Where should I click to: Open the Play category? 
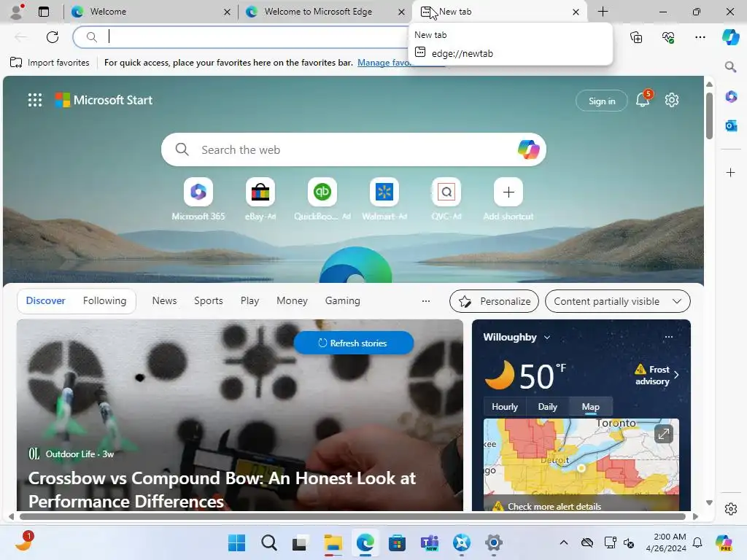(249, 301)
